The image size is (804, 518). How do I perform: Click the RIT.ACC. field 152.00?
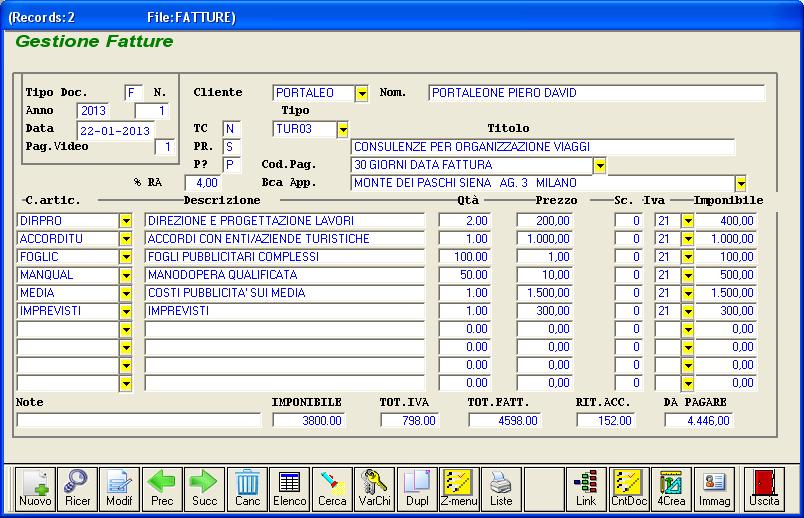tap(606, 421)
